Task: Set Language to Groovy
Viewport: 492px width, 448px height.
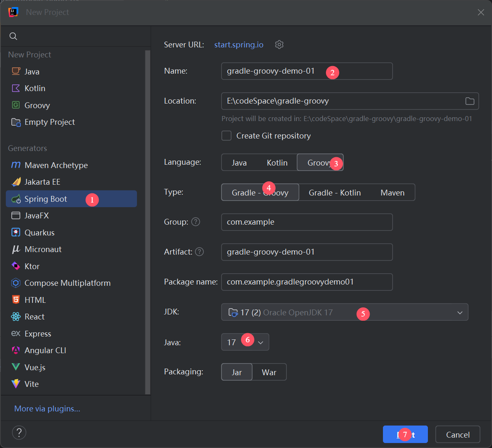Action: [x=320, y=162]
